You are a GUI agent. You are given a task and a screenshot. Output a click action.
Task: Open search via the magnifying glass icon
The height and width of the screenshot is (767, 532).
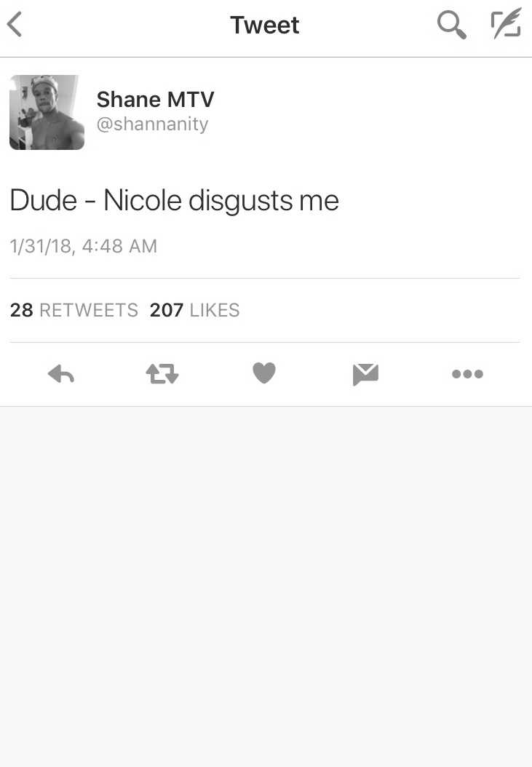(451, 25)
